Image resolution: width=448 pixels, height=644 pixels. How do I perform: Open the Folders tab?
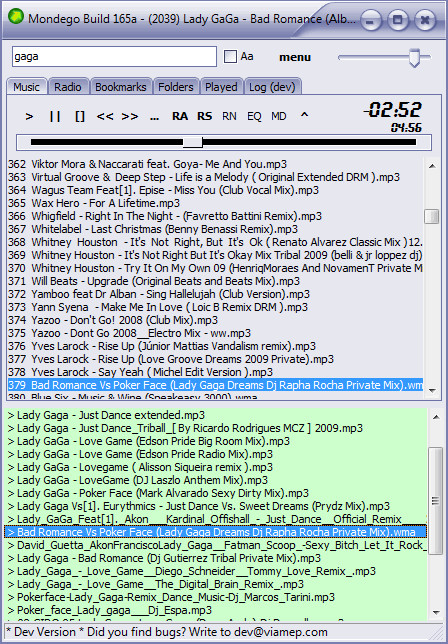pyautogui.click(x=176, y=87)
